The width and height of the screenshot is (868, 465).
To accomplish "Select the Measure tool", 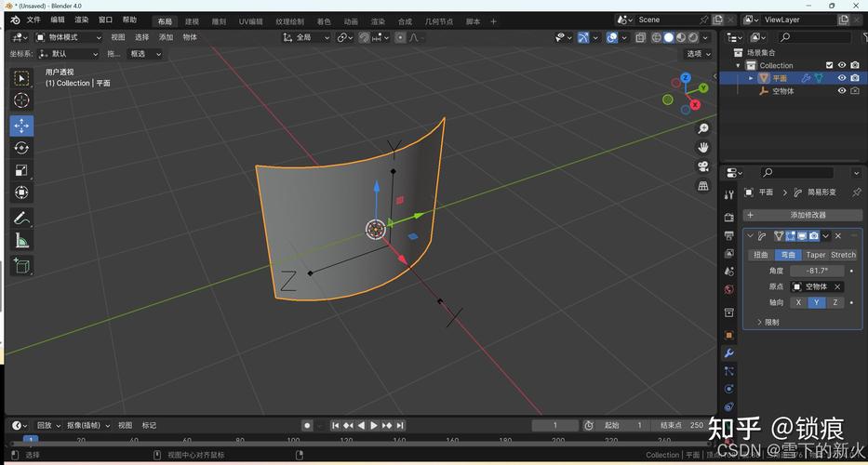I will point(21,240).
